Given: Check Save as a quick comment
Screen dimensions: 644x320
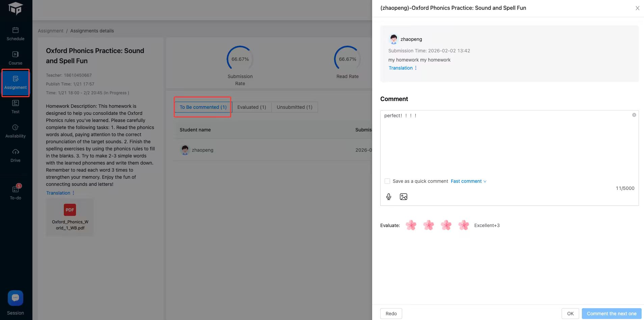Looking at the screenshot, I should pyautogui.click(x=387, y=181).
